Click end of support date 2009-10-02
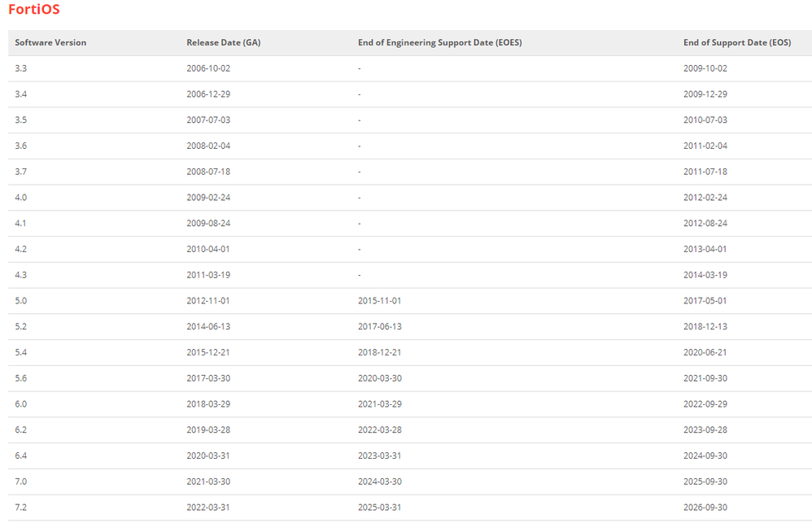 [x=705, y=68]
